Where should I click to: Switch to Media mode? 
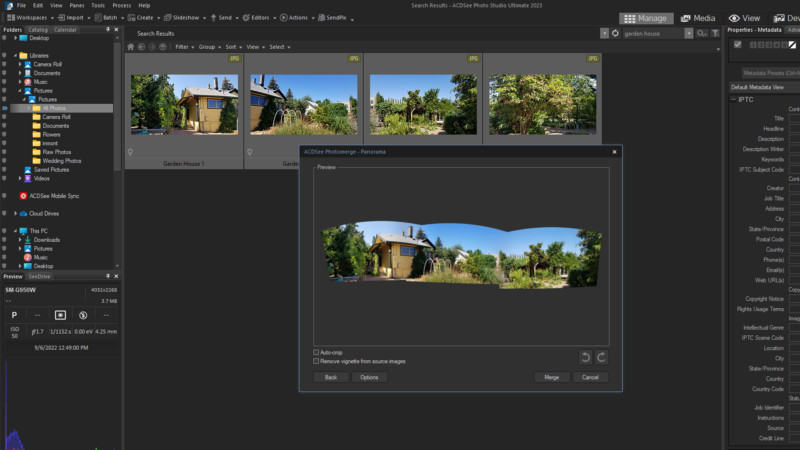[698, 18]
